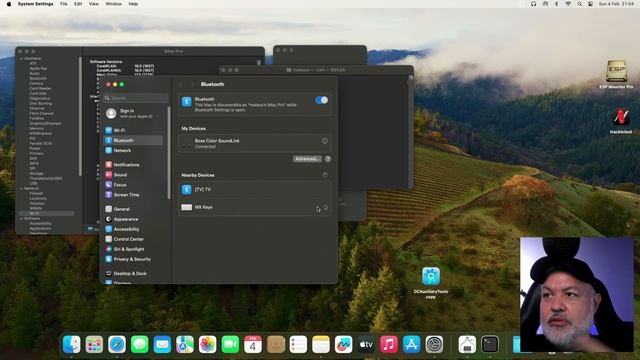
Task: Click the System Information sidebar scrollbar
Action: pos(80,116)
